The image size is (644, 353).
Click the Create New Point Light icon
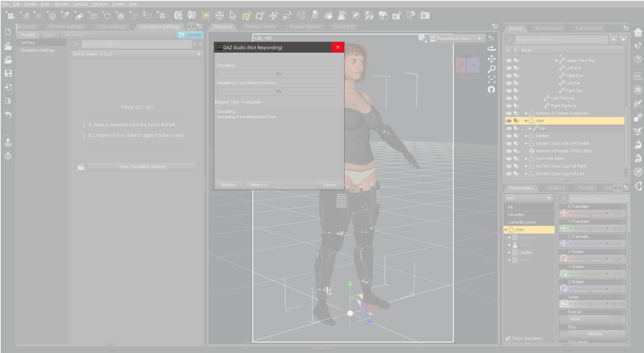(38, 16)
